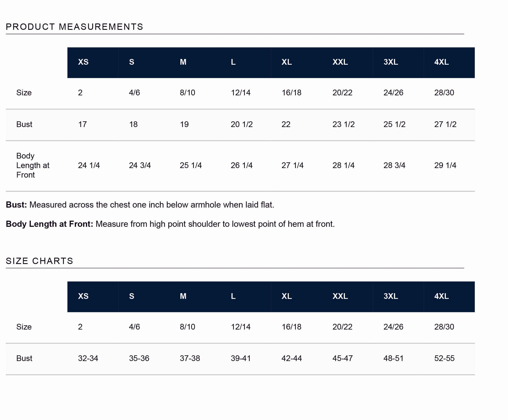This screenshot has width=508, height=420.
Task: Select the 20 1/2 bust measurement cell
Action: (241, 124)
